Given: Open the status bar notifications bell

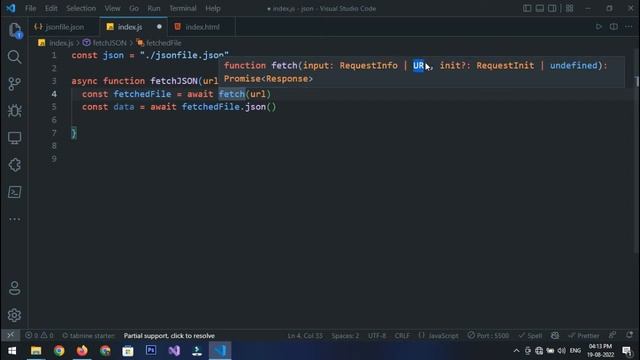Looking at the screenshot, I should tap(629, 335).
